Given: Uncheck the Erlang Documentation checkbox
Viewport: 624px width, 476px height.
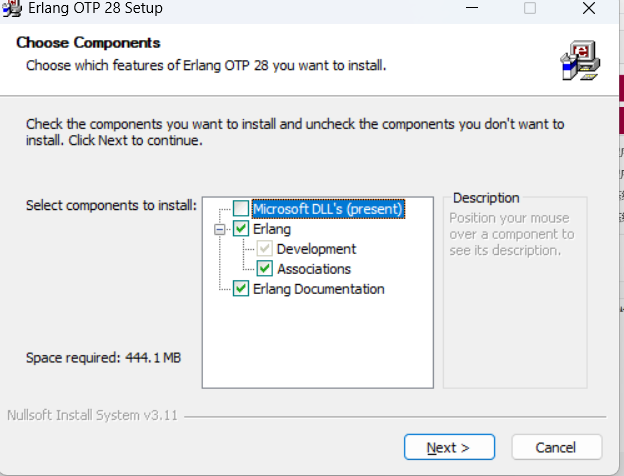Looking at the screenshot, I should click(241, 289).
